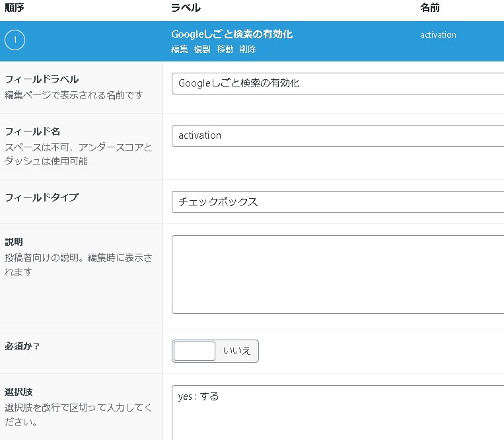Open the Googleしごと検索の有効化 field title

coord(232,34)
